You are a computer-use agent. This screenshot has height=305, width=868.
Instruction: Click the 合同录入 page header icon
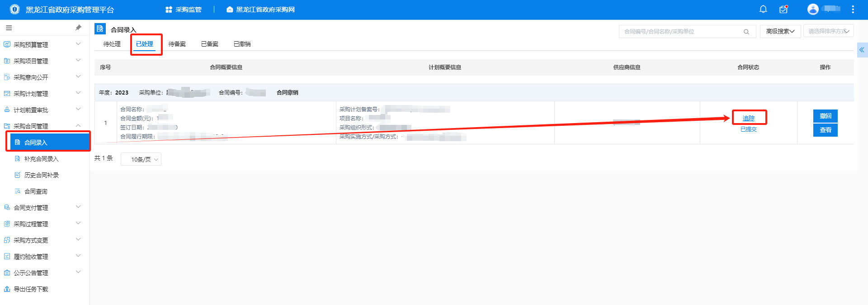click(x=100, y=29)
